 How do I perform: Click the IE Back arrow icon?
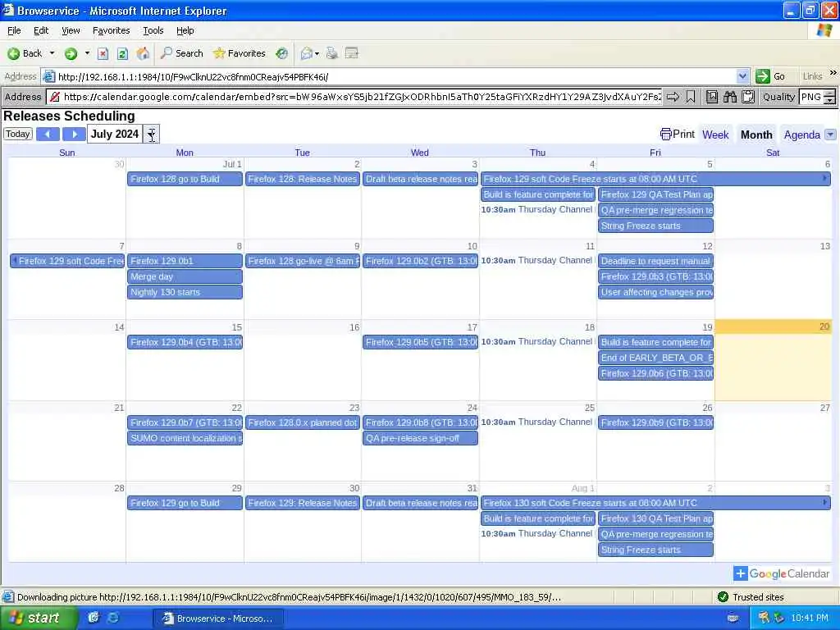click(14, 53)
